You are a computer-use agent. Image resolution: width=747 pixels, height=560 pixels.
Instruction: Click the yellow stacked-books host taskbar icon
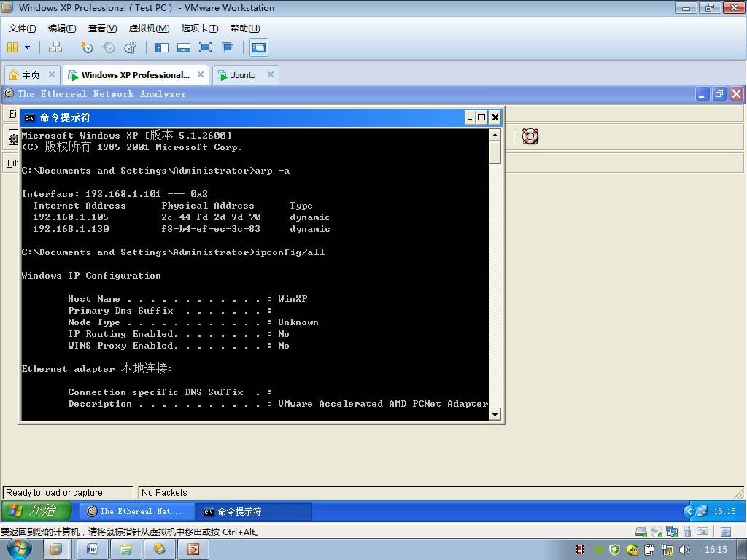[160, 550]
